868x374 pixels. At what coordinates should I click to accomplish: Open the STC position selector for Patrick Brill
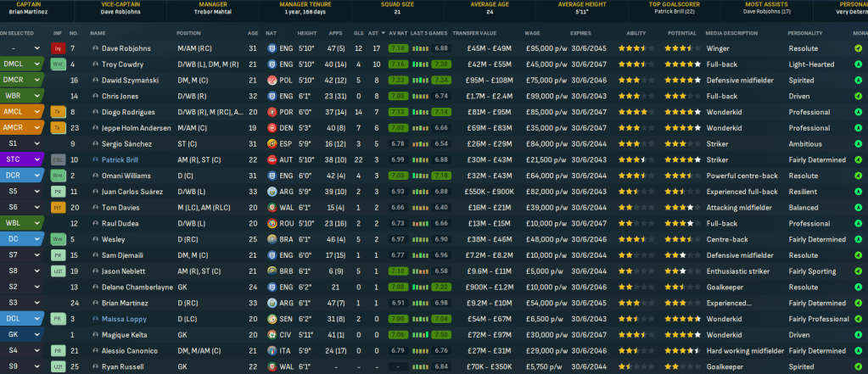coord(36,159)
